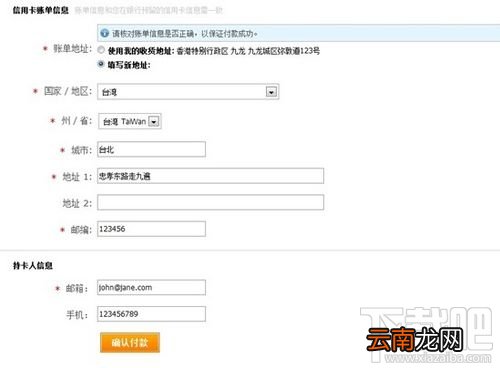
Task: Open the country/region dropdown showing 台湾
Action: click(x=188, y=92)
